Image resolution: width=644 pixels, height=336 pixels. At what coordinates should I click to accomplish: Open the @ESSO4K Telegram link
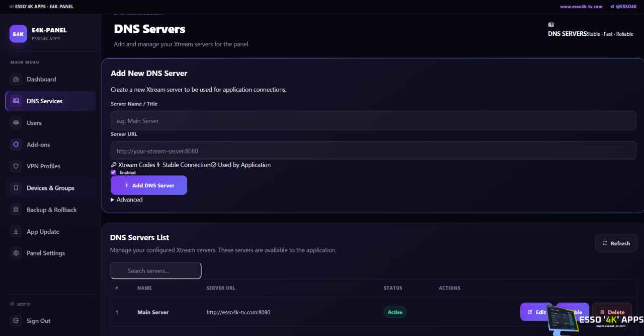(x=624, y=7)
